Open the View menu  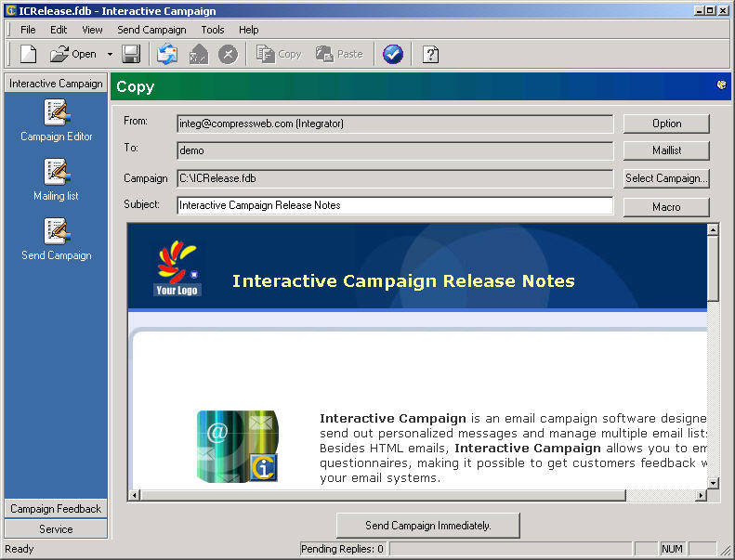pyautogui.click(x=92, y=30)
